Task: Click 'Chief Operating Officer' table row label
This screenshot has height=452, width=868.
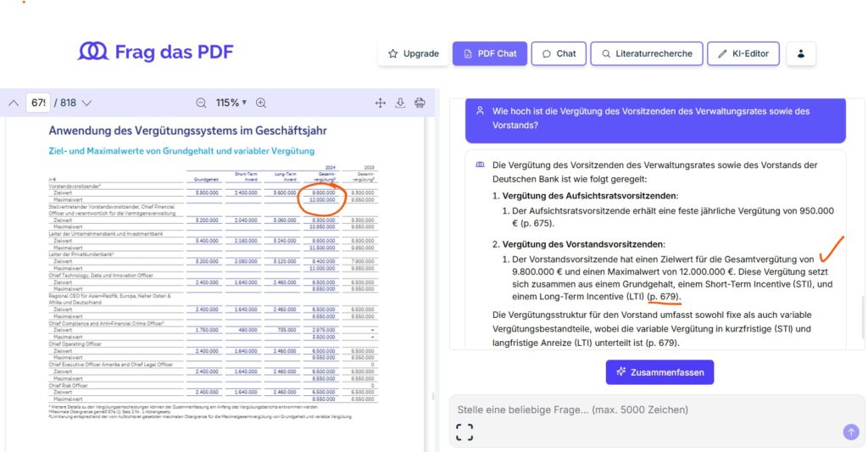Action: point(75,344)
